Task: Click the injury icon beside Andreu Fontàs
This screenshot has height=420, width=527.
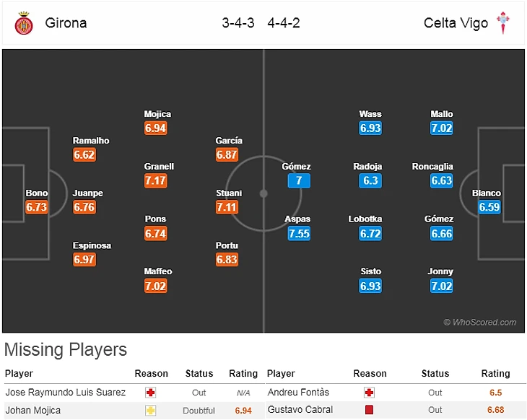Action: (370, 393)
